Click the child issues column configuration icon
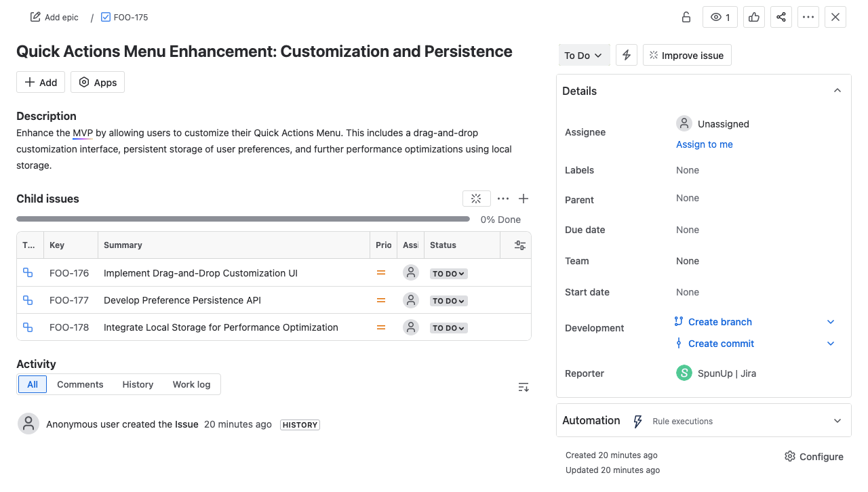The height and width of the screenshot is (492, 868). pos(520,245)
